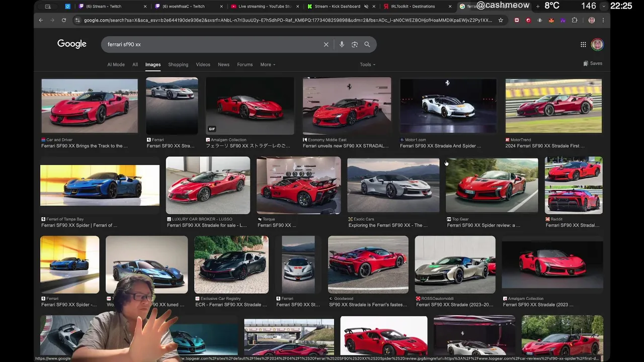Viewport: 644px width, 362px height.
Task: Click the Google logo
Action: (x=72, y=44)
